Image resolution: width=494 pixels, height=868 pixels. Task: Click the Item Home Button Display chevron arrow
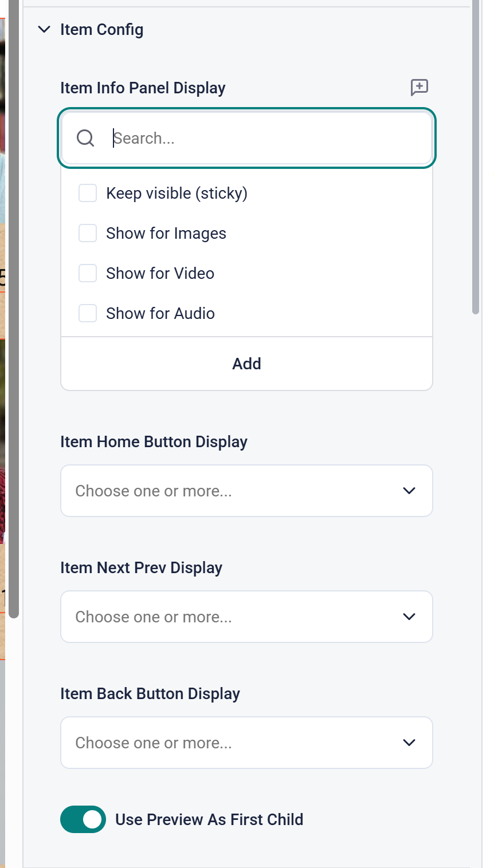pos(409,491)
